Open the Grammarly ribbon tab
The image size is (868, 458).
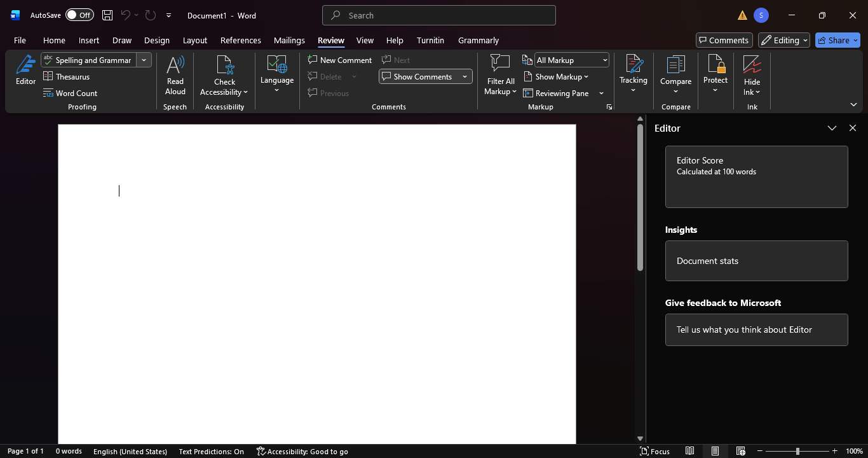coord(478,40)
